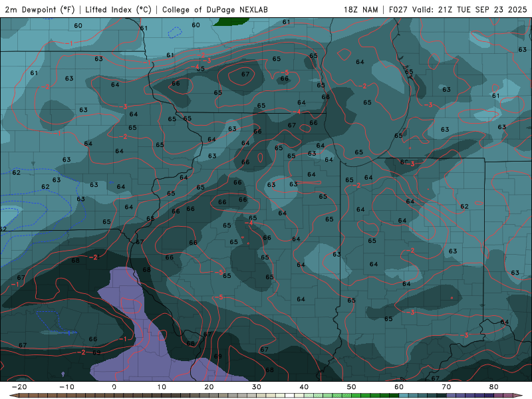Click the 0 label on the color scale
532x399 pixels.
pyautogui.click(x=114, y=387)
